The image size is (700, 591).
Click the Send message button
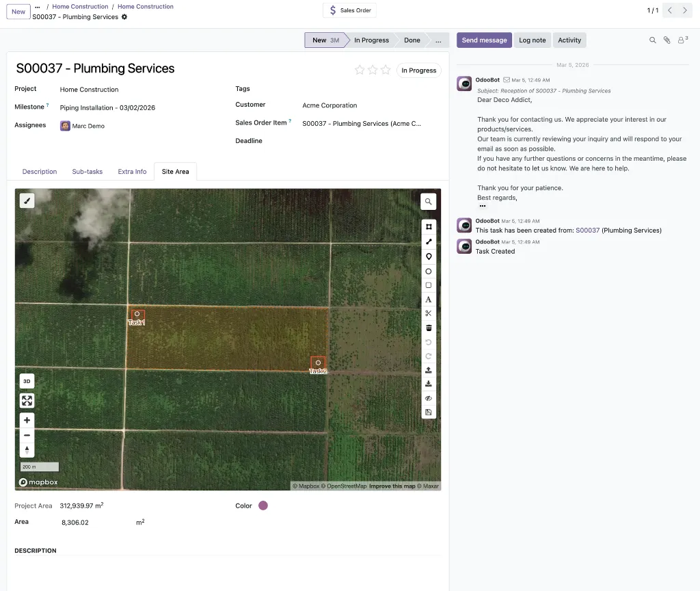[x=484, y=40]
